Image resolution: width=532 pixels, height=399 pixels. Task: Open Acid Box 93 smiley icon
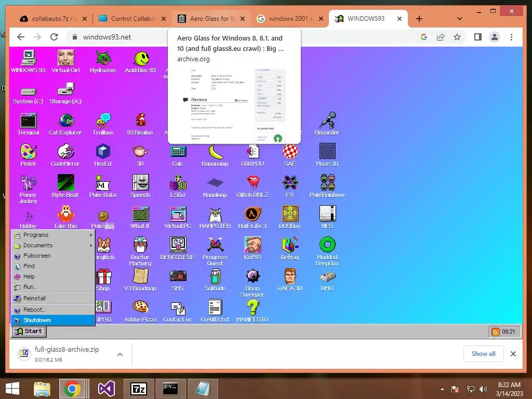pos(140,61)
